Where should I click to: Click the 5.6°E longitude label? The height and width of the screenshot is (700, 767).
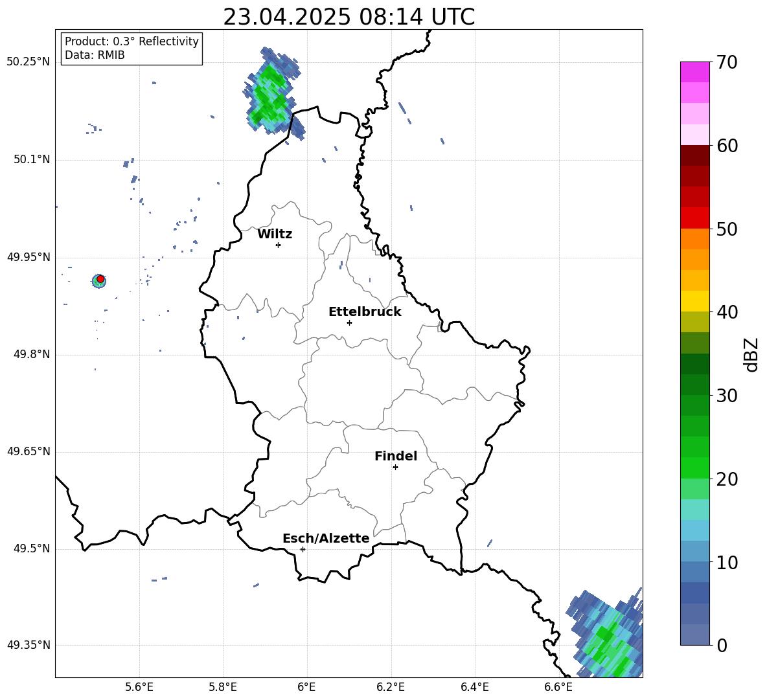click(139, 687)
